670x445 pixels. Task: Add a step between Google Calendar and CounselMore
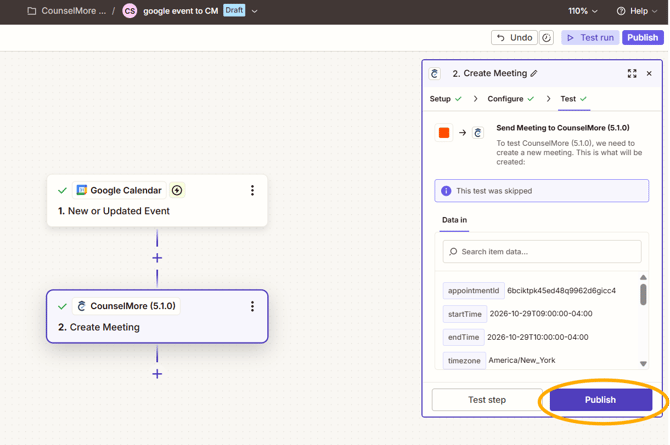point(157,258)
